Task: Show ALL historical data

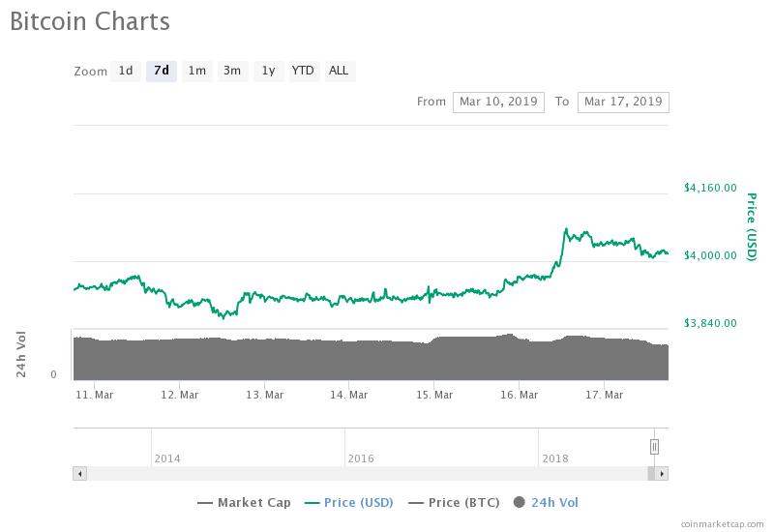Action: (x=339, y=71)
